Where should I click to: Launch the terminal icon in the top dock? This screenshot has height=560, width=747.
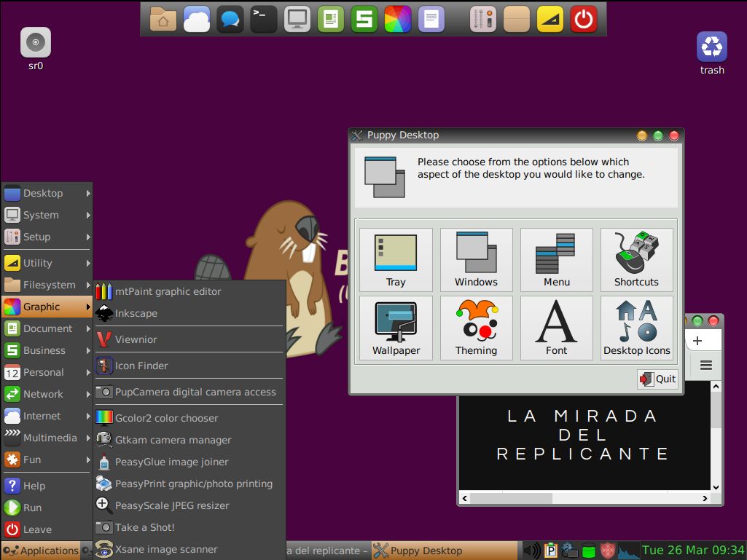263,20
